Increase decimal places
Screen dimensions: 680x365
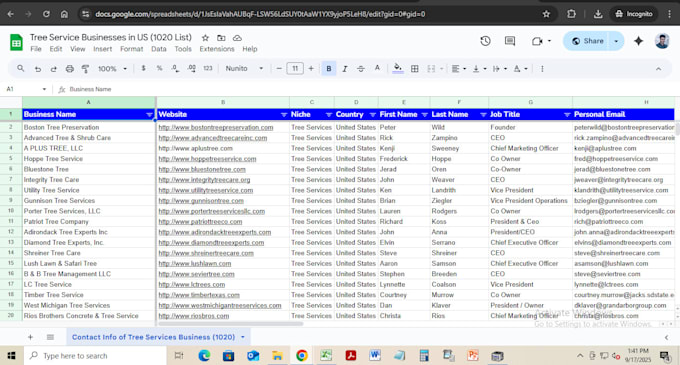click(191, 68)
